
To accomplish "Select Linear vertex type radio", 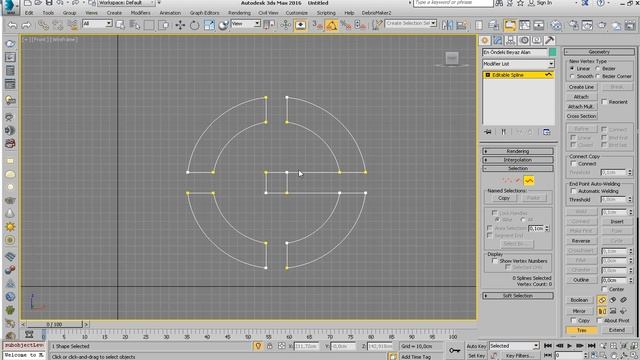I will (572, 69).
